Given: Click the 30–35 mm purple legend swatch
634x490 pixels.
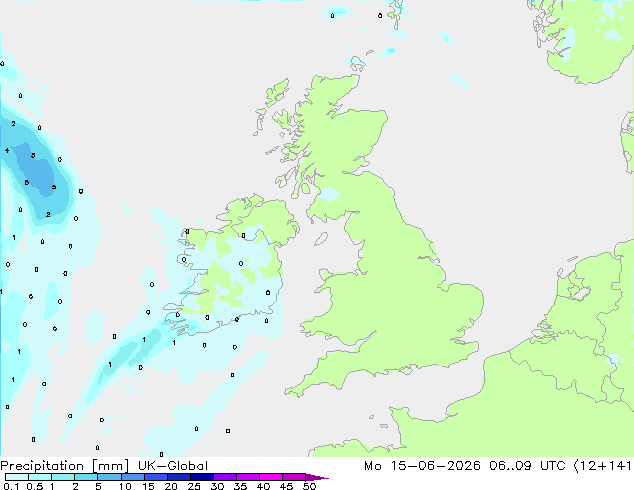Looking at the screenshot, I should point(224,477).
